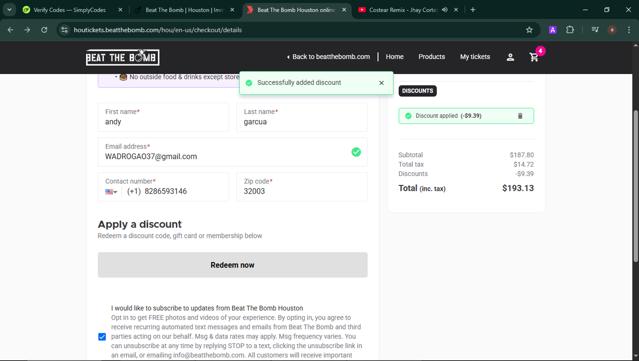Viewport: 639px width, 361px height.
Task: Click the page vertical scrollbar
Action: coord(635,186)
